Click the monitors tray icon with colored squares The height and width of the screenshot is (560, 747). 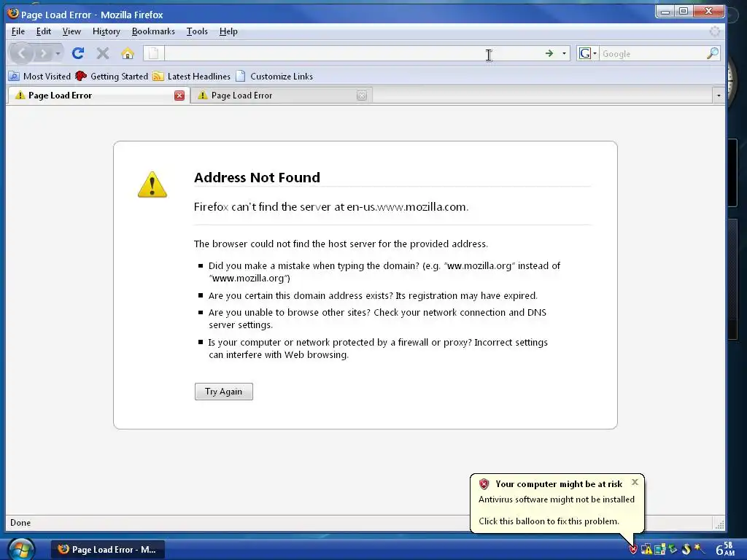[x=659, y=550]
